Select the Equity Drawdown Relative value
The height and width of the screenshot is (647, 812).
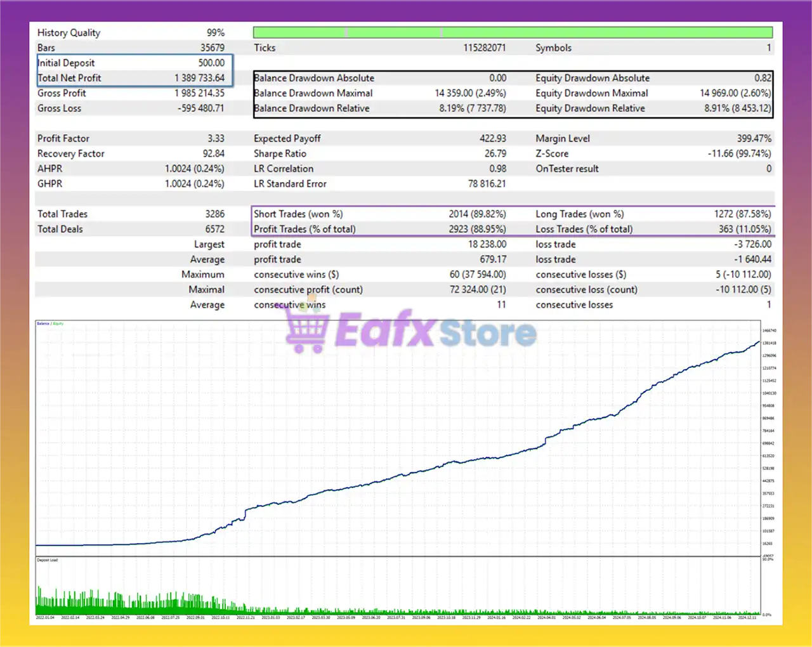tap(737, 108)
